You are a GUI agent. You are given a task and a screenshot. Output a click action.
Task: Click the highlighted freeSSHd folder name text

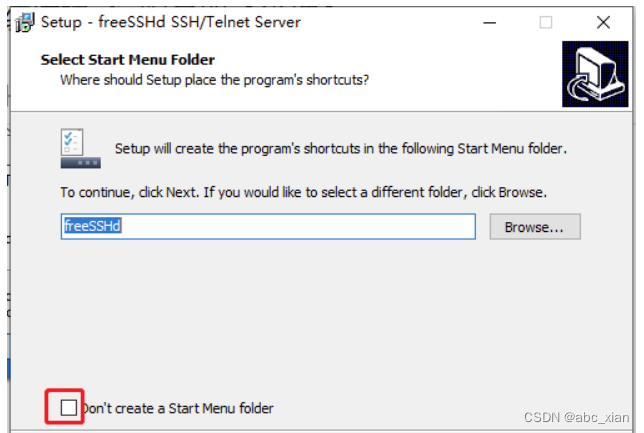coord(92,227)
